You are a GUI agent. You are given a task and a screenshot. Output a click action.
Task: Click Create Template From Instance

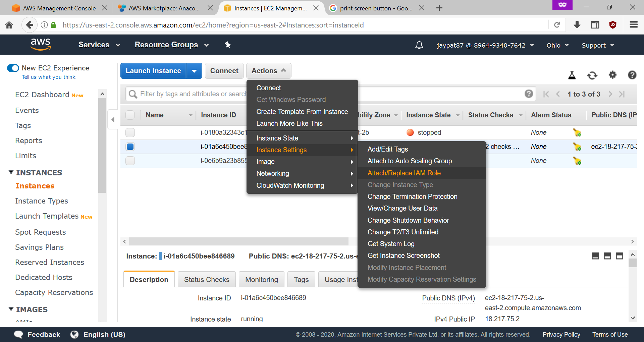(x=302, y=112)
